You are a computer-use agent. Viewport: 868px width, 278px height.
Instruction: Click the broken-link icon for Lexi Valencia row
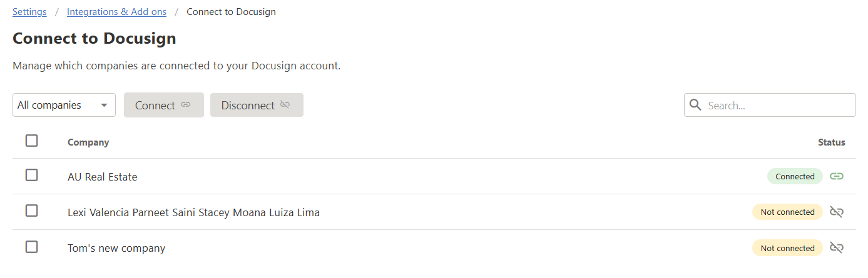[837, 212]
